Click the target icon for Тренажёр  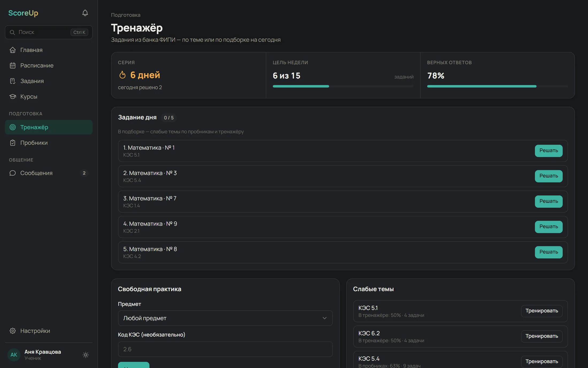click(13, 127)
